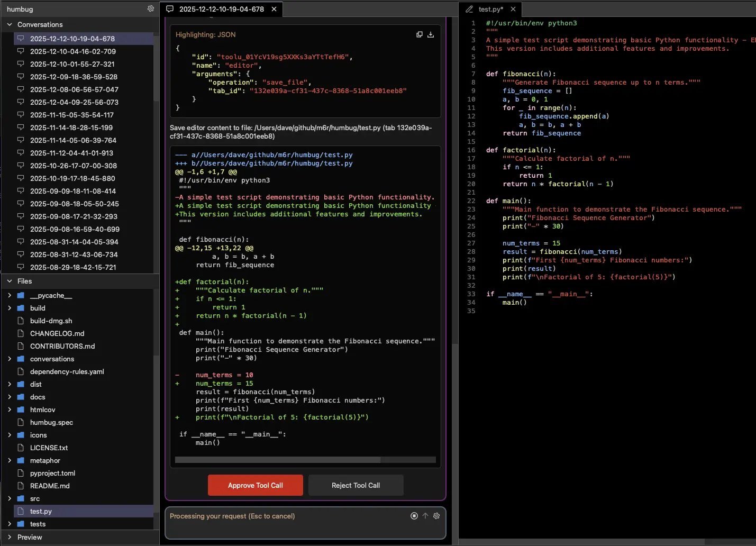Close the test.py editor tab
Image resolution: width=756 pixels, height=546 pixels.
click(513, 9)
